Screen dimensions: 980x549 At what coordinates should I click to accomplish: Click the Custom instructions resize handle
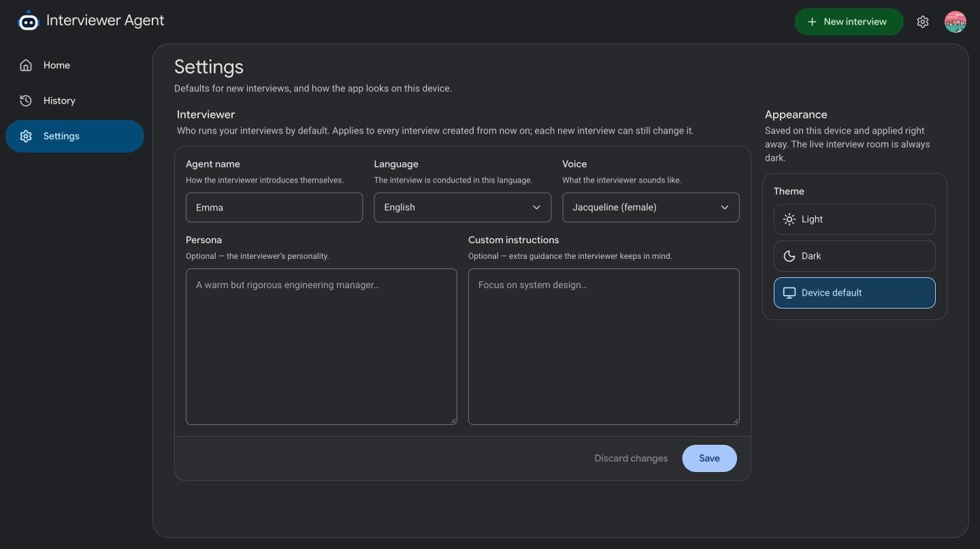tap(736, 421)
